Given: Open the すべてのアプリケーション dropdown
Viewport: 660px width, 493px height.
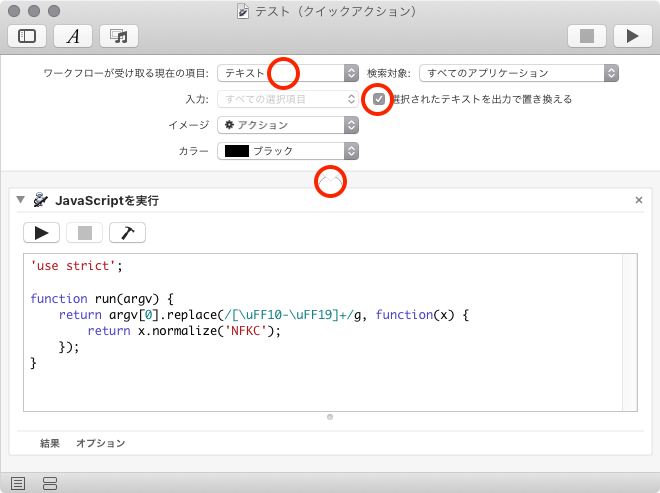Looking at the screenshot, I should pyautogui.click(x=518, y=73).
